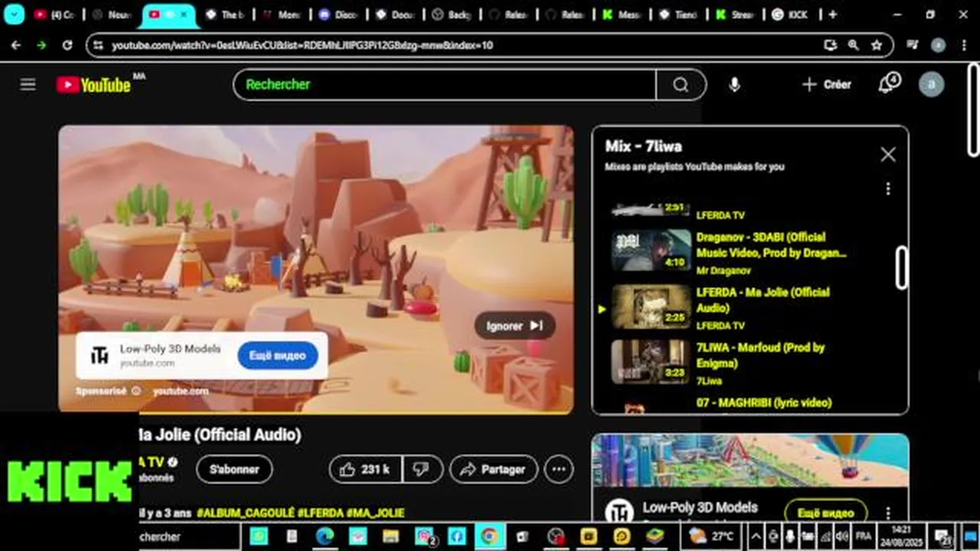The image size is (980, 551).
Task: Open the #MA_JOLIE hashtag link
Action: click(x=375, y=512)
